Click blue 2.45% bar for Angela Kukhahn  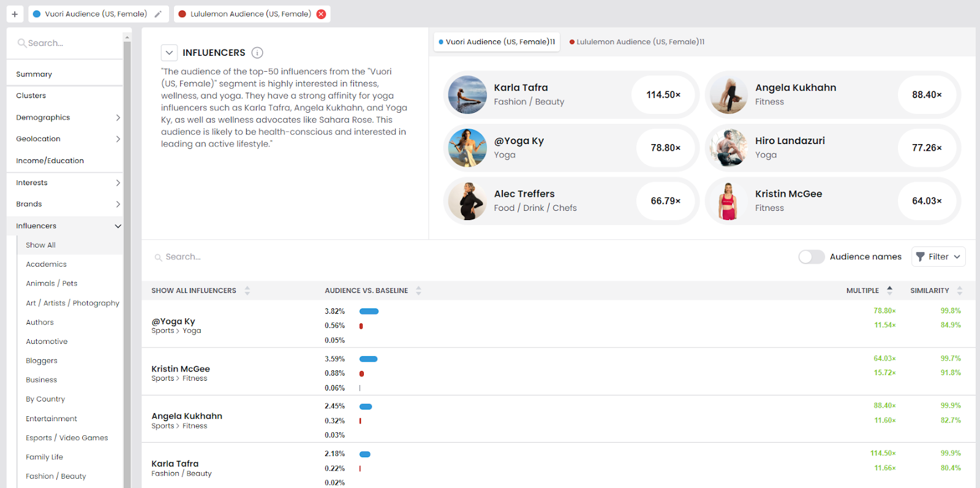tap(366, 406)
